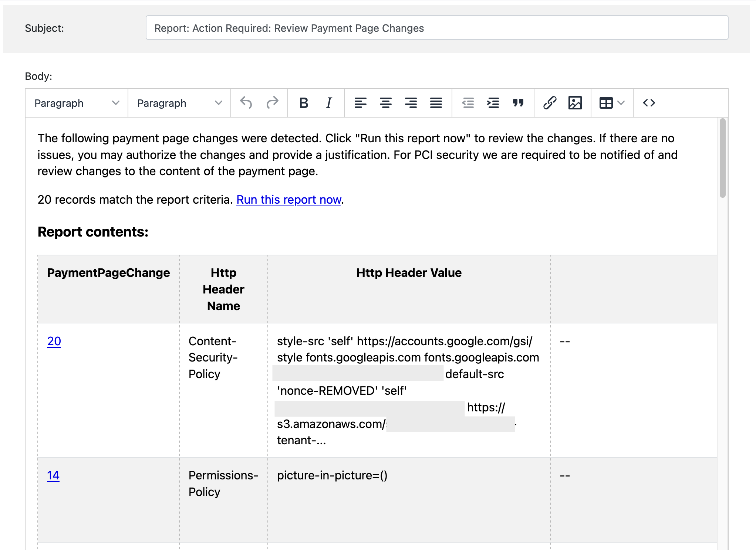Toggle bold formatting
Screen dimensions: 756x550
pos(303,103)
